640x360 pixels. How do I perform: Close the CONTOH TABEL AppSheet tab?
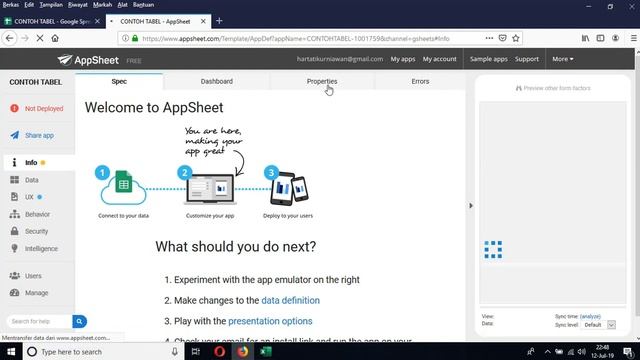tap(203, 21)
